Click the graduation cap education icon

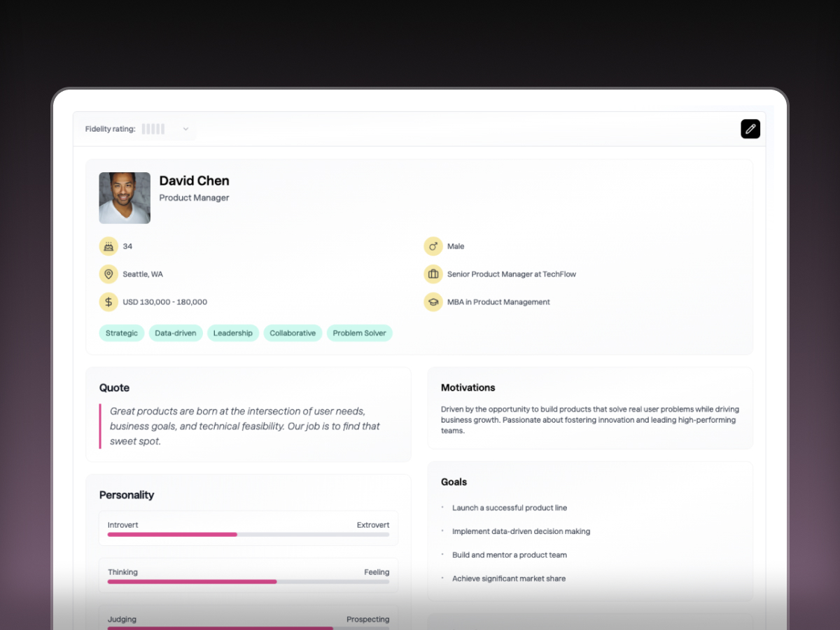(434, 302)
